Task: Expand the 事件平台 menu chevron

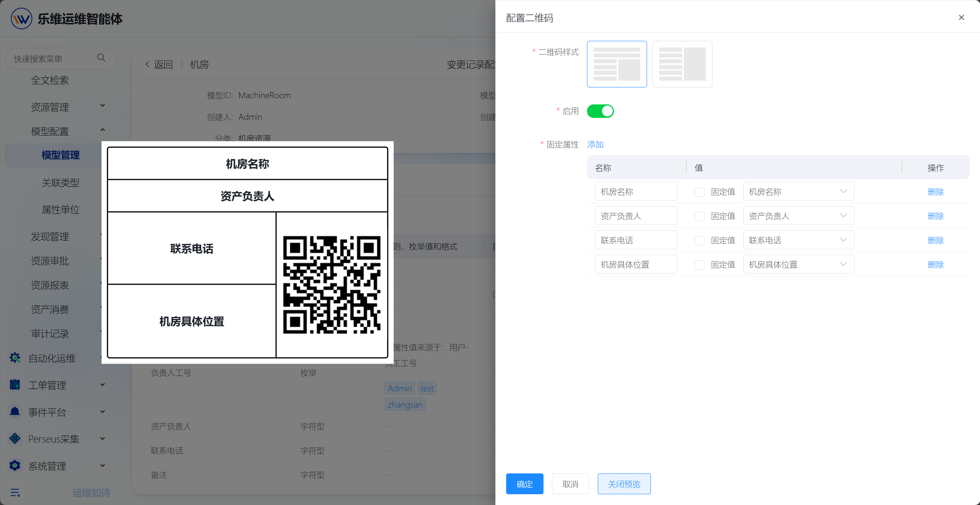Action: coord(102,411)
